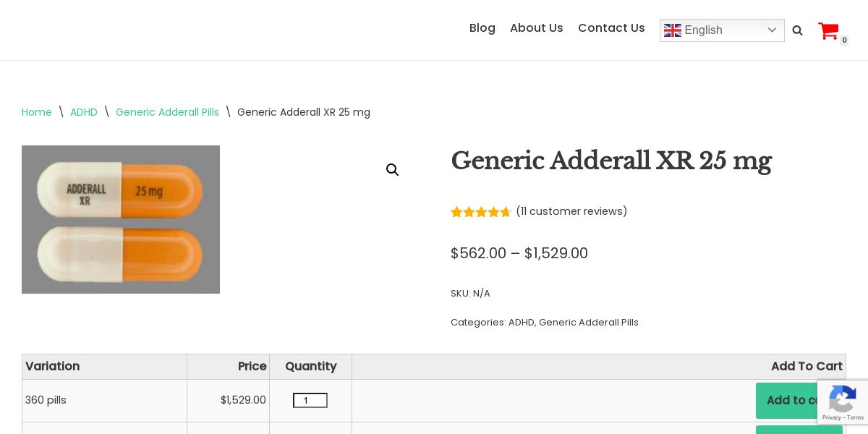
Task: Click the Home breadcrumb link
Action: click(x=37, y=112)
